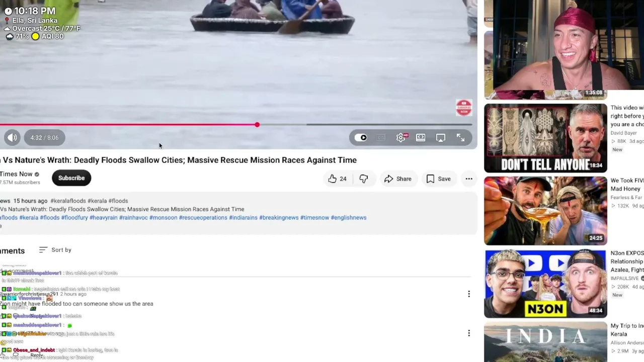Viewport: 644px width, 362px height.
Task: Switch to theater mode
Action: click(421, 138)
